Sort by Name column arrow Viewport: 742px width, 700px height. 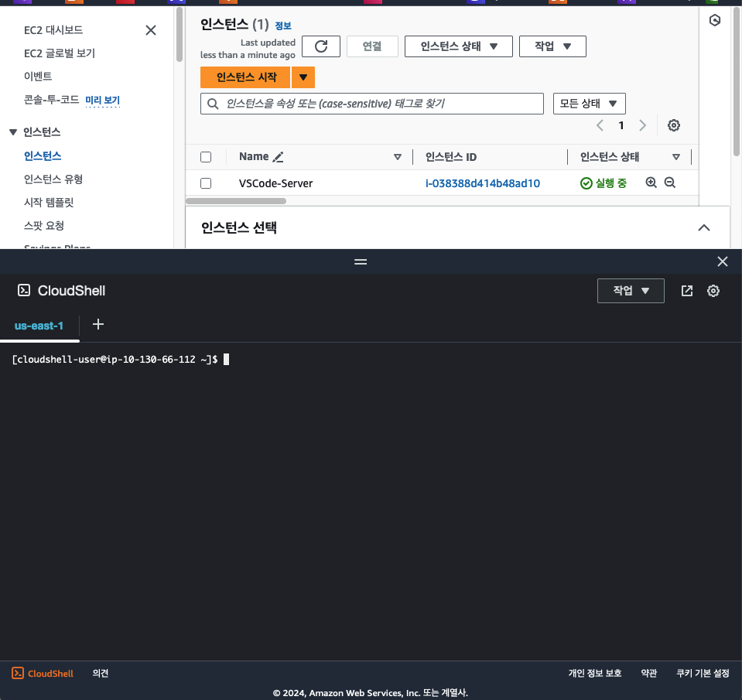(x=398, y=157)
